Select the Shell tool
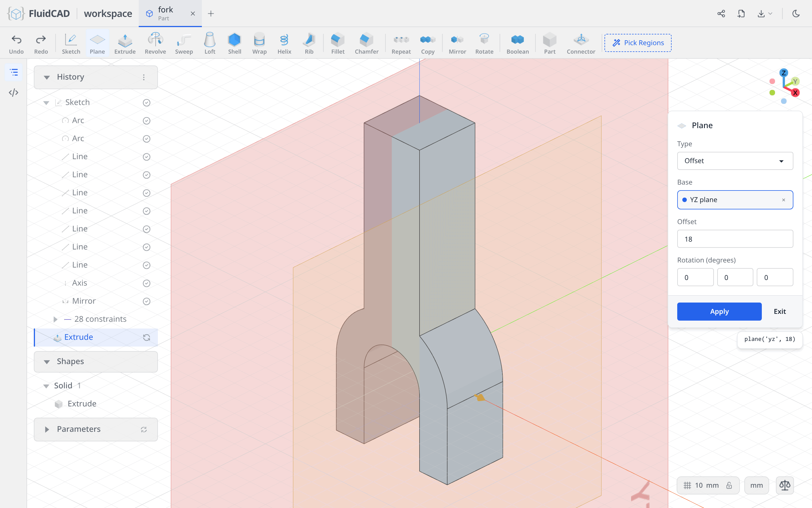Viewport: 812px width, 508px height. pos(235,43)
